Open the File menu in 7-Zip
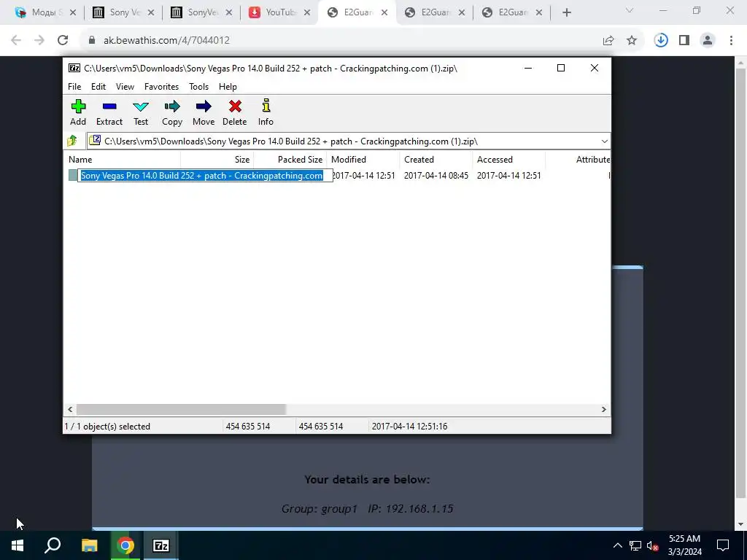Image resolution: width=747 pixels, height=560 pixels. point(74,87)
